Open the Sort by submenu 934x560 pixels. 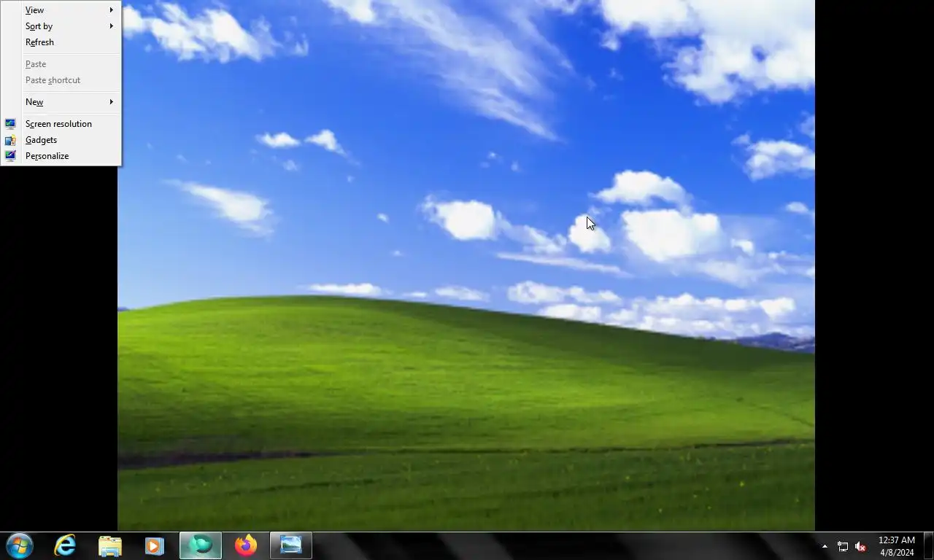61,26
